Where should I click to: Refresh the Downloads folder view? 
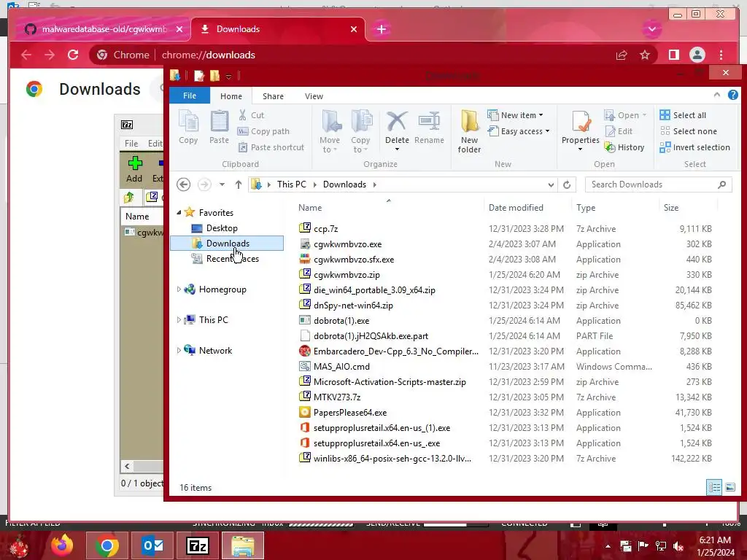tap(567, 184)
